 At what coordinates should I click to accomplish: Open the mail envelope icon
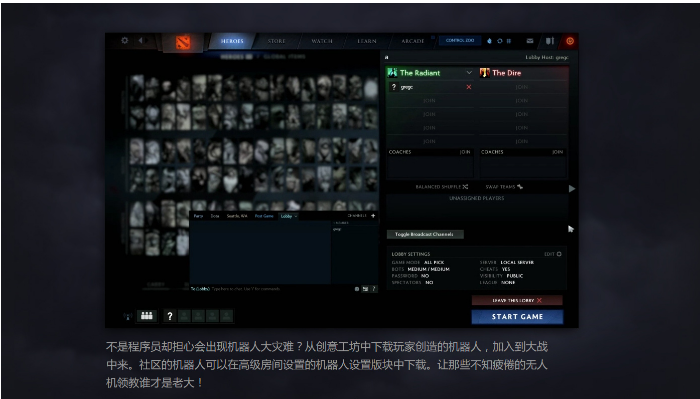pyautogui.click(x=529, y=41)
